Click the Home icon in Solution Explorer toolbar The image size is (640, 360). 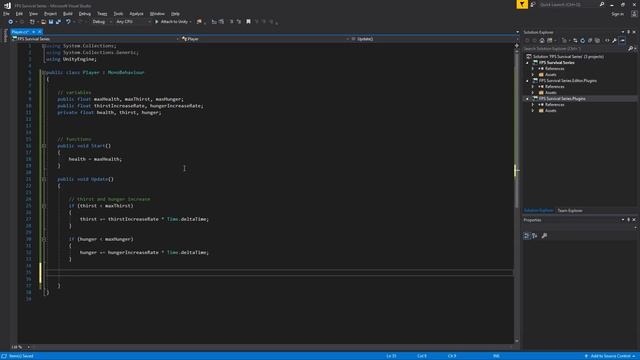542,40
